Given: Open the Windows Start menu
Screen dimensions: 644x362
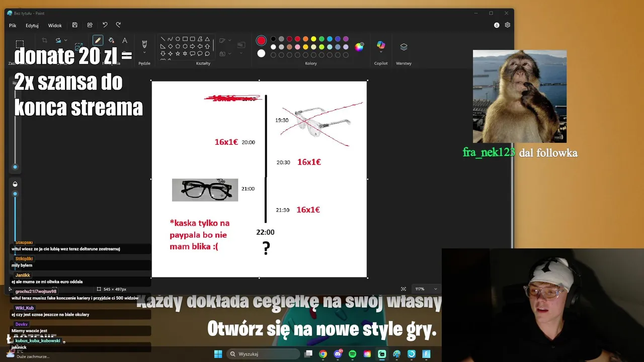Looking at the screenshot, I should [218, 354].
